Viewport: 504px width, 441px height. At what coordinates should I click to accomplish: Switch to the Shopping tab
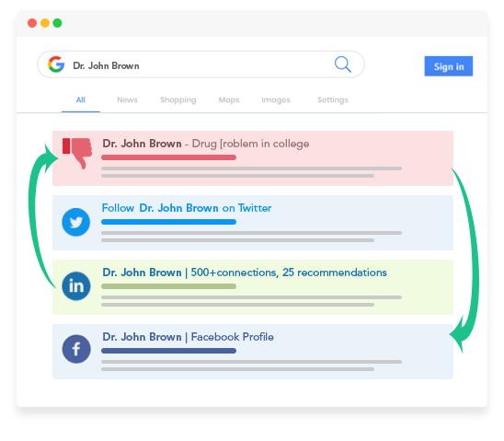tap(178, 100)
